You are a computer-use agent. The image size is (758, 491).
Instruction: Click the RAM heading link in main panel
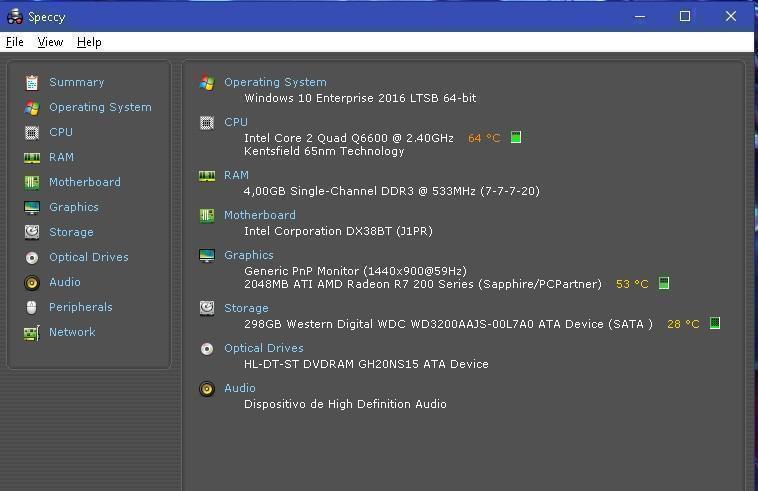pos(236,175)
